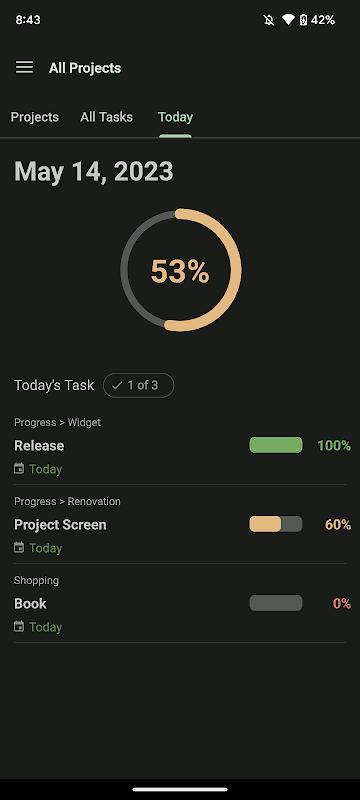Image resolution: width=360 pixels, height=800 pixels.
Task: Open the Project Screen task
Action: coord(180,524)
